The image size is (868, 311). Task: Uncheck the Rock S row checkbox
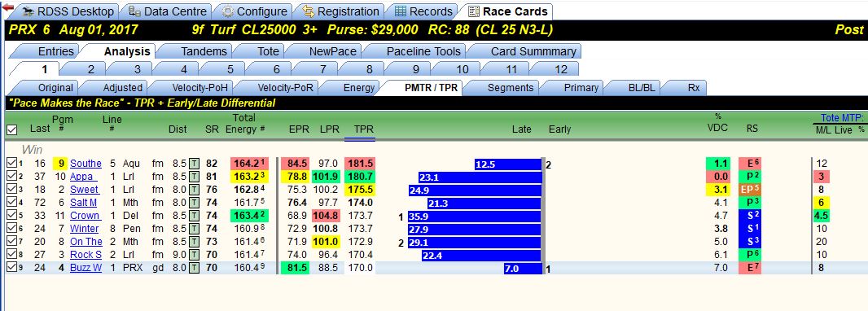[11, 255]
